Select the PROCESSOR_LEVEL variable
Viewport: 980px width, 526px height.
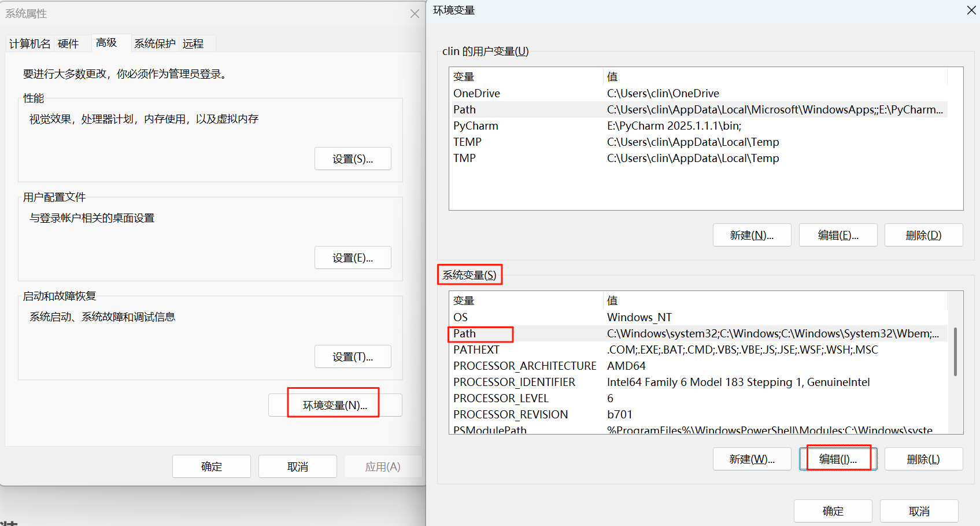coord(698,398)
